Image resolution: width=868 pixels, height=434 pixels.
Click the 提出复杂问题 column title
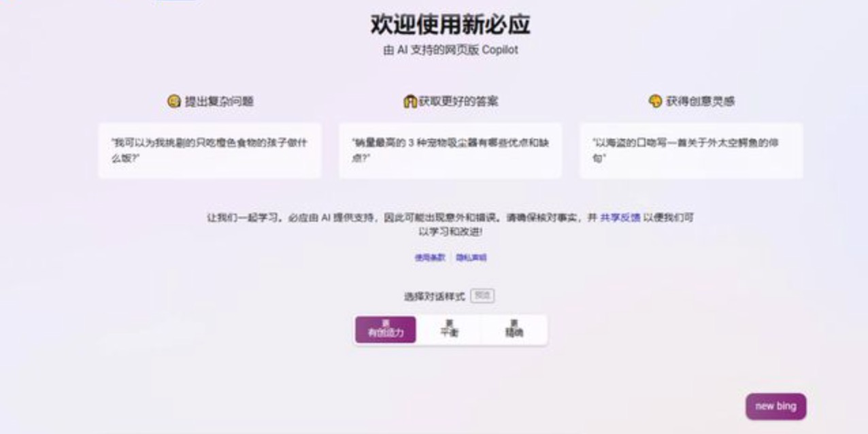point(219,101)
